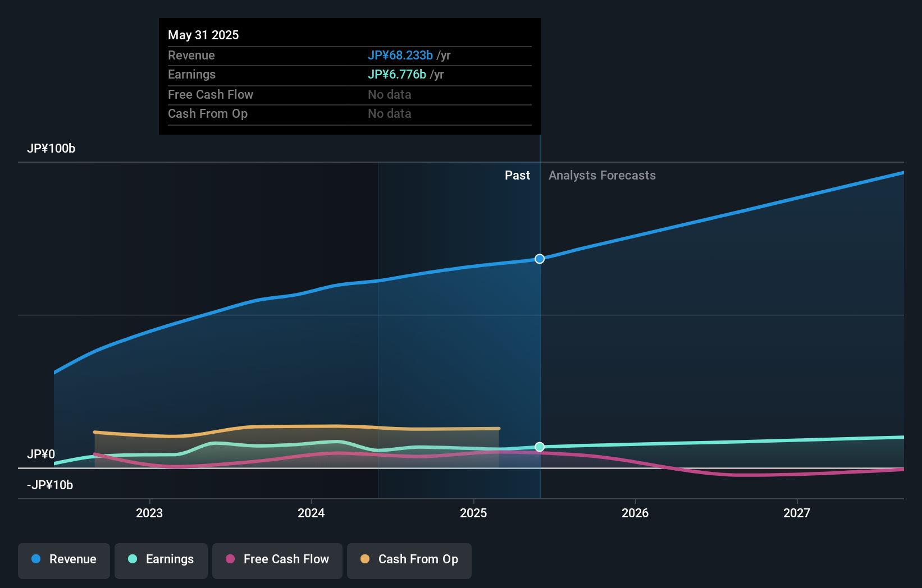Toggle the Revenue legend button
Viewport: 922px width, 588px height.
pyautogui.click(x=64, y=561)
